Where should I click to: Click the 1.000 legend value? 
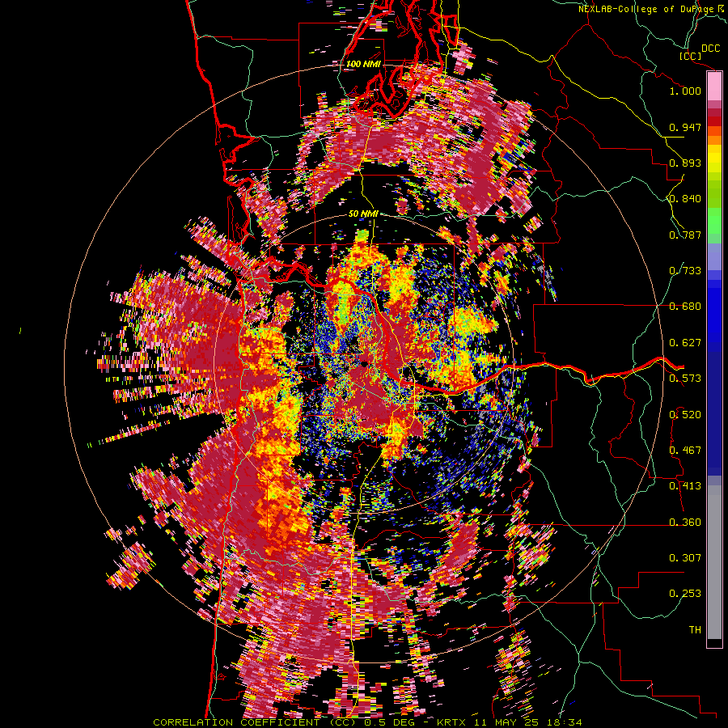point(685,91)
